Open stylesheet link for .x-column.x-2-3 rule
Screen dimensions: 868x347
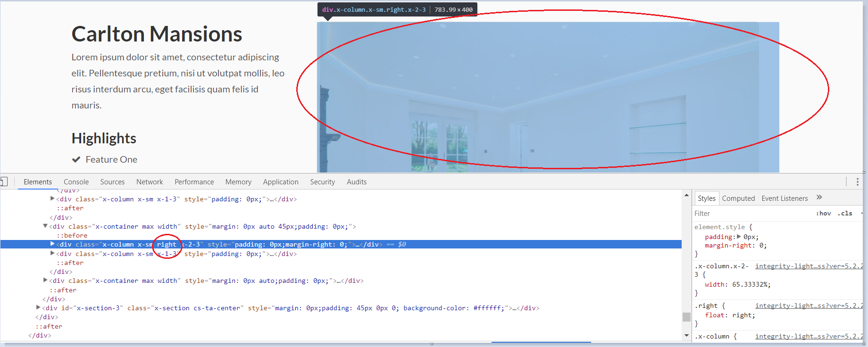tap(808, 266)
